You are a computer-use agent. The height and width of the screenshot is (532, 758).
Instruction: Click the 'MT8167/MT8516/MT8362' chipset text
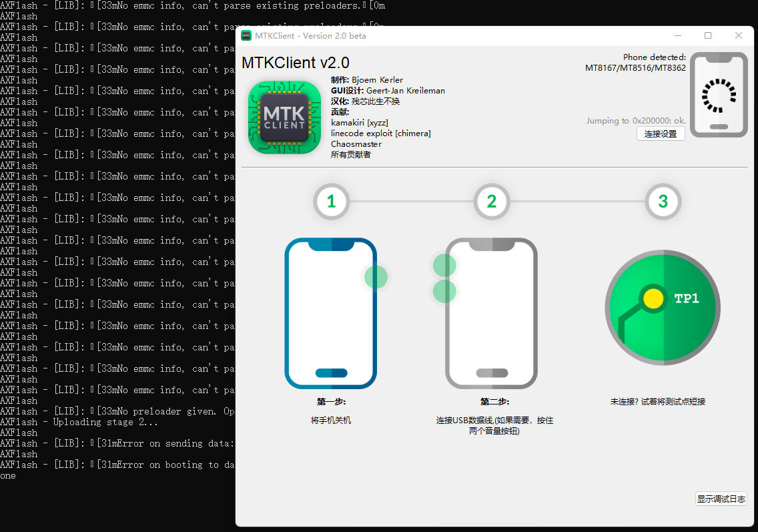coord(635,67)
